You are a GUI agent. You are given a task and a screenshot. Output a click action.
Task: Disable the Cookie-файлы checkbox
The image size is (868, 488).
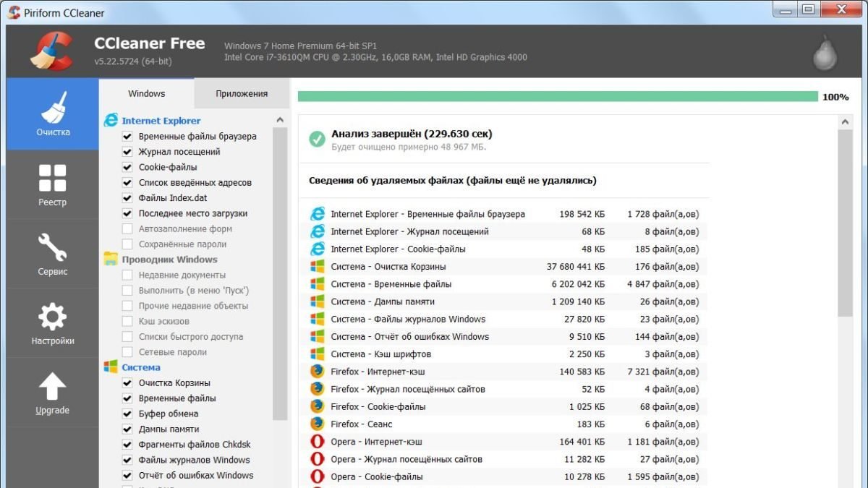[127, 167]
